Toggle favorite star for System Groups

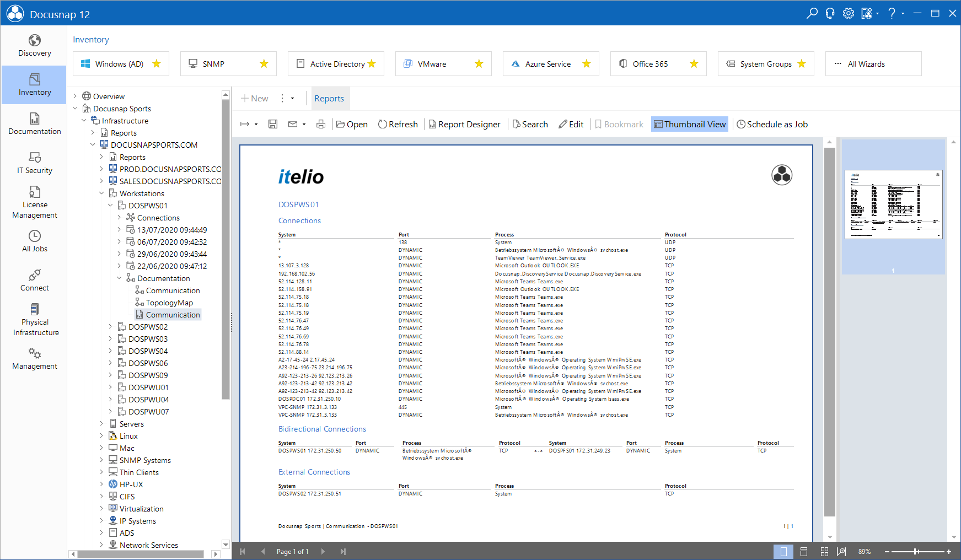[802, 64]
